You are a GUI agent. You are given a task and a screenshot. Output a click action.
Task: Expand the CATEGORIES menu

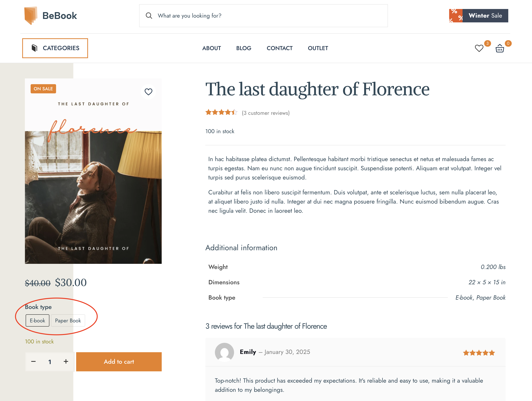click(55, 48)
